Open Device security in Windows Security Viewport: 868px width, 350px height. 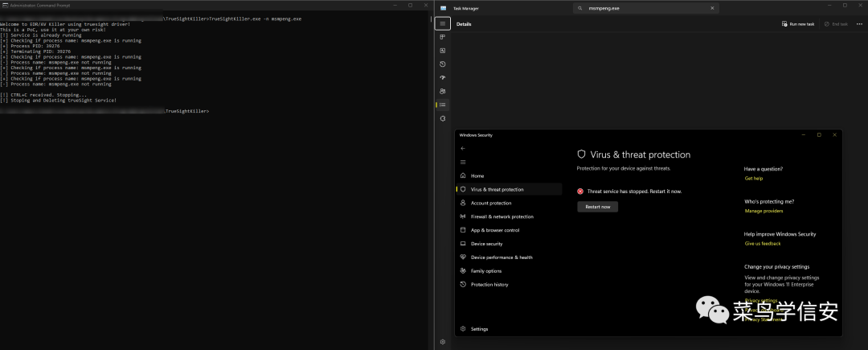(x=509, y=244)
